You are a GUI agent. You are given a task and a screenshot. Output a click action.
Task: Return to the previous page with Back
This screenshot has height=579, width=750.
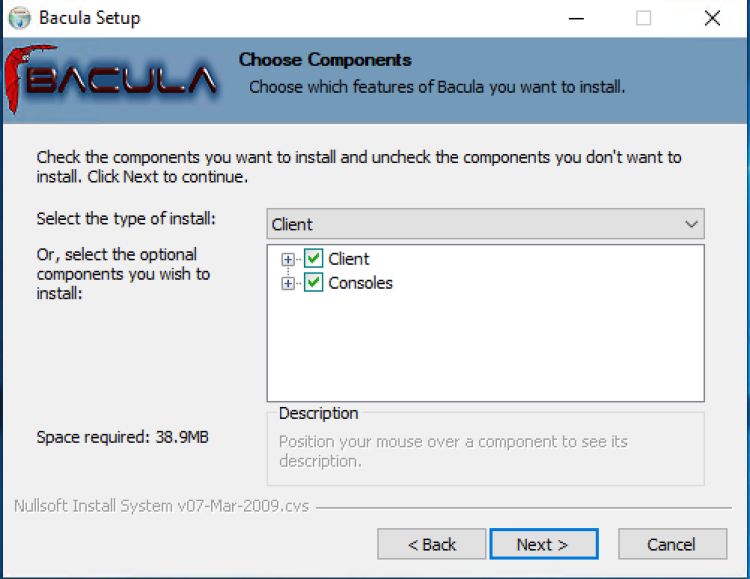tap(431, 544)
